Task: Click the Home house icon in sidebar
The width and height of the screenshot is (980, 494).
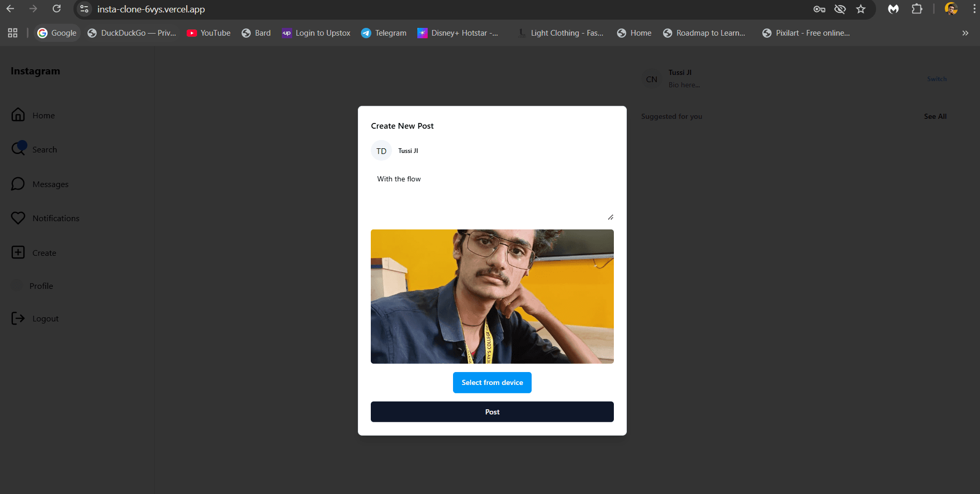Action: coord(18,115)
